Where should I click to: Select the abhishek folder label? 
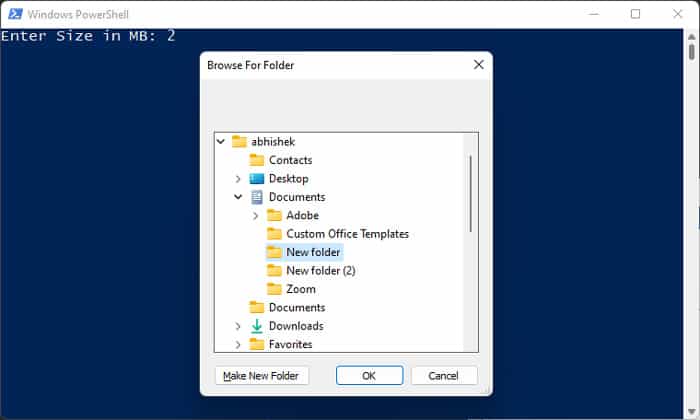click(x=273, y=141)
